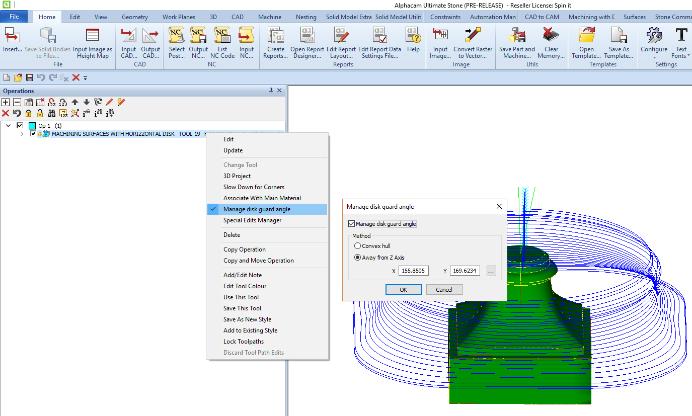This screenshot has width=692, height=416.
Task: Toggle Manage disk guard angle checkbox
Action: 352,224
